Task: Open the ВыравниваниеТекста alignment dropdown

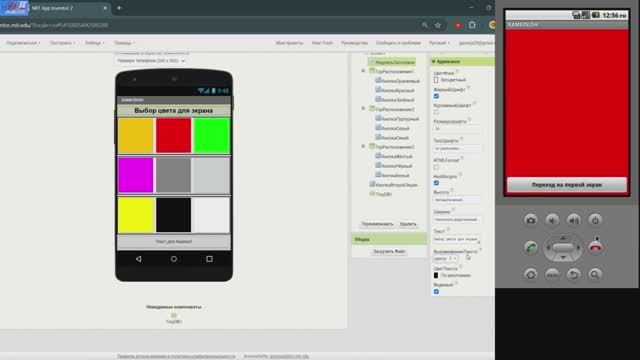Action: coord(445,259)
